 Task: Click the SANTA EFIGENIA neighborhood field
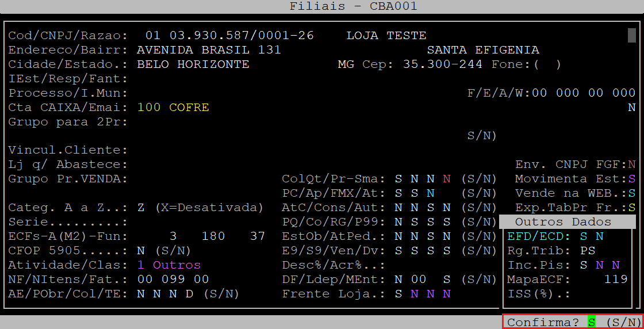482,50
